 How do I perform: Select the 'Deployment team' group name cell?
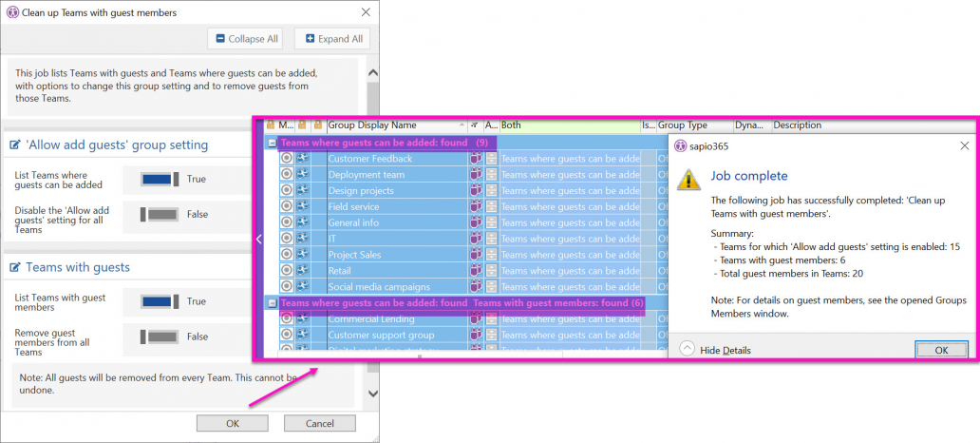[398, 175]
